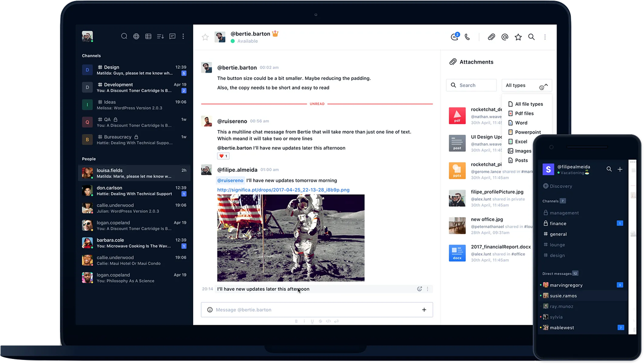View mentions via the @ icon
Screen dimensions: 644x364
point(504,37)
